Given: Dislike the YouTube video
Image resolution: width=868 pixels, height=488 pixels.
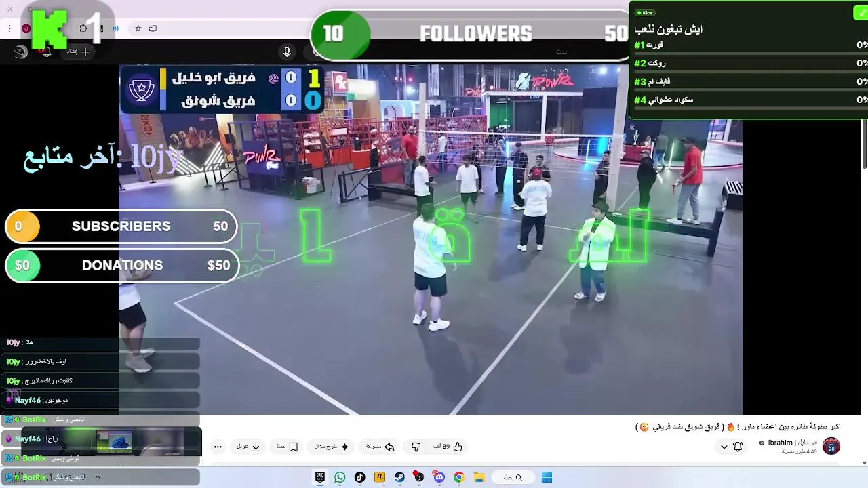Looking at the screenshot, I should tap(416, 447).
